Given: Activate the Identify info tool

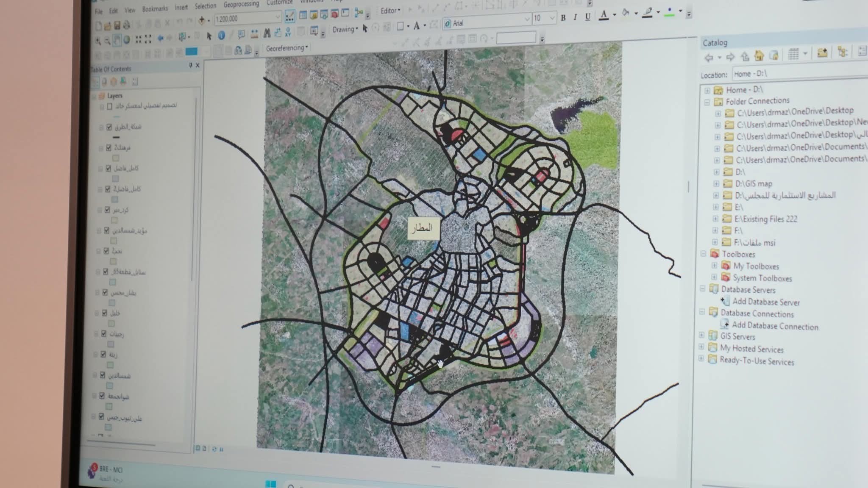Looking at the screenshot, I should (221, 36).
